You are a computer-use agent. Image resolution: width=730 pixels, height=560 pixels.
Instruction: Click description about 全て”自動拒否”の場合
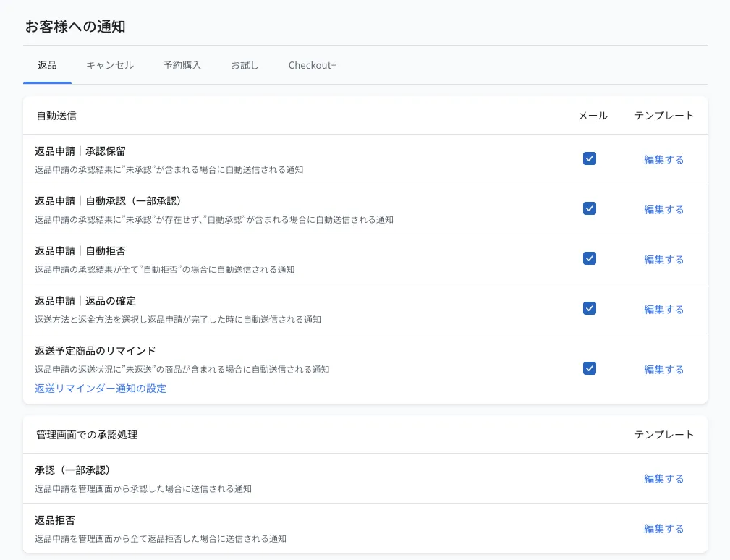[165, 270]
